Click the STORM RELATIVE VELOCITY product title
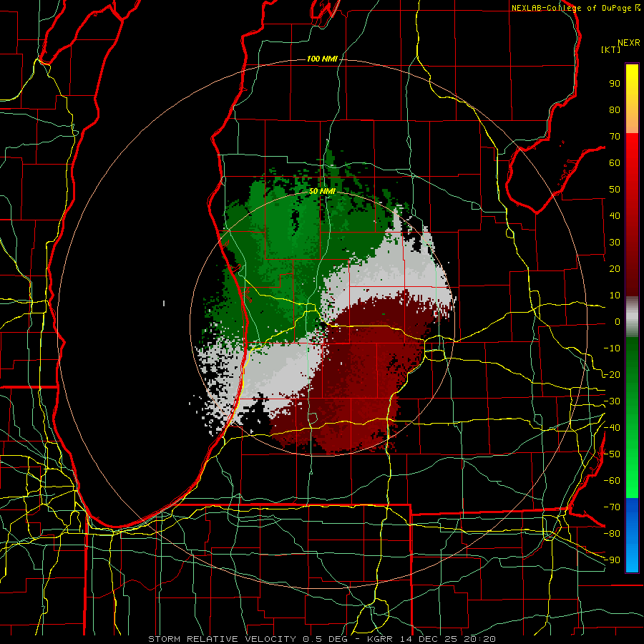644x644 pixels. [222, 639]
